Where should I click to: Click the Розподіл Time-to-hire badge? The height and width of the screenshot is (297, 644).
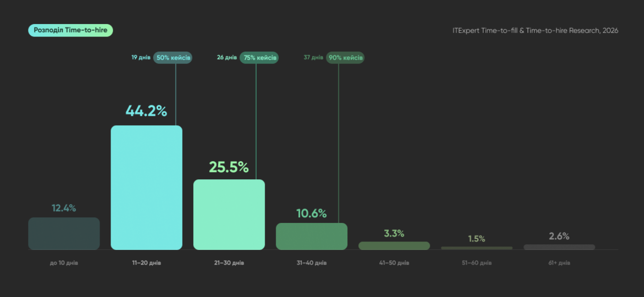pos(71,31)
